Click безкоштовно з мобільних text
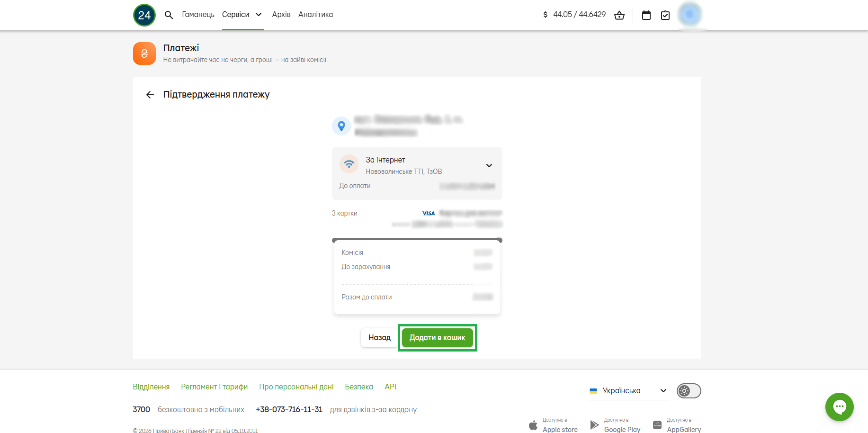The width and height of the screenshot is (868, 433). [x=201, y=409]
